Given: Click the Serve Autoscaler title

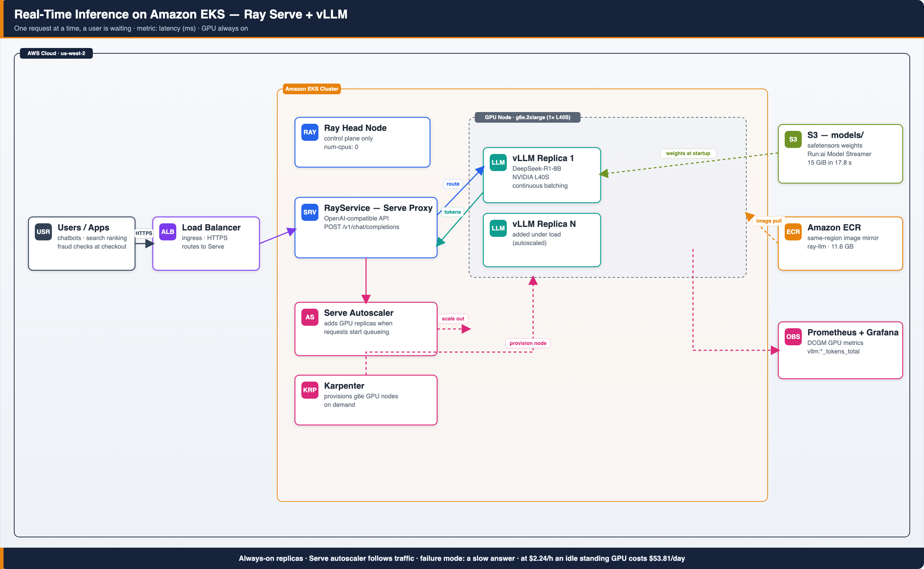Looking at the screenshot, I should (x=358, y=313).
